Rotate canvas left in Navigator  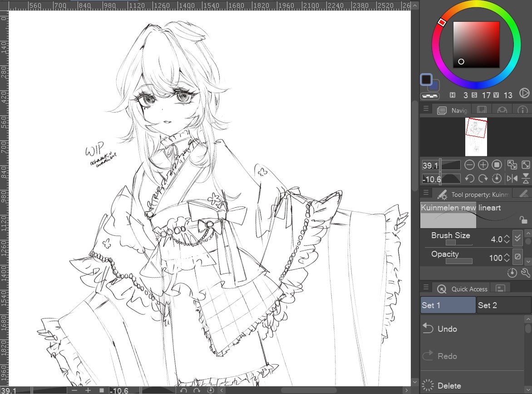[x=469, y=178]
